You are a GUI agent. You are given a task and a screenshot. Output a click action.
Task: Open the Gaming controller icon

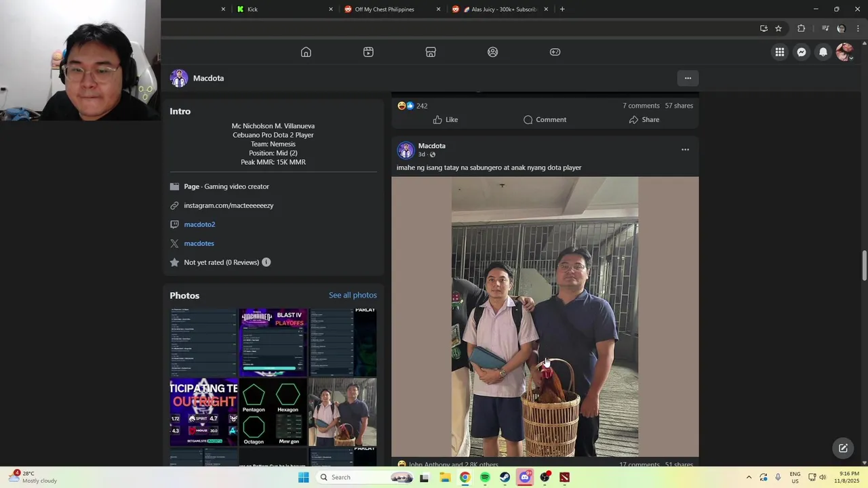(x=555, y=52)
